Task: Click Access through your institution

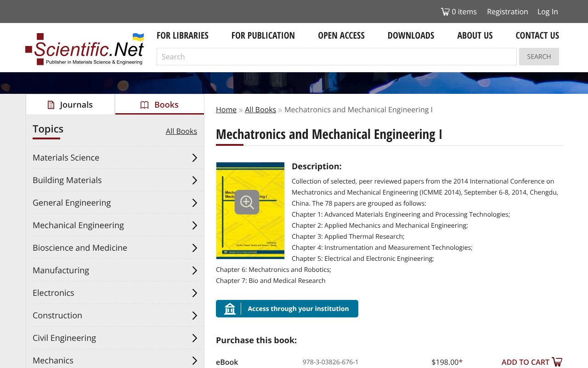Action: 299,308
